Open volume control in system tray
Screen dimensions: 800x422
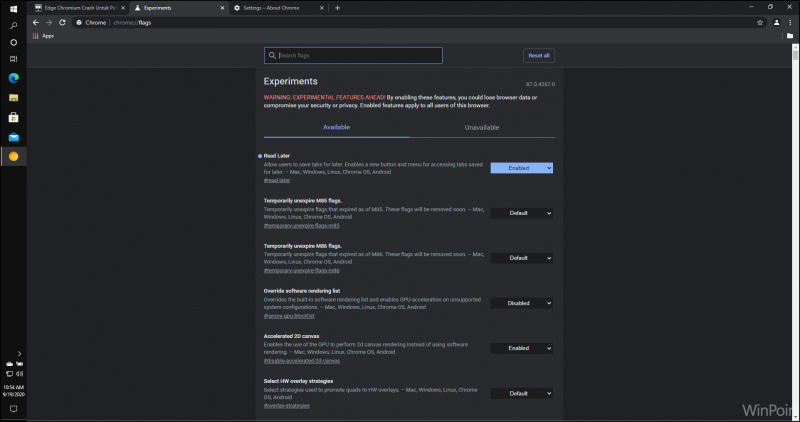click(19, 374)
